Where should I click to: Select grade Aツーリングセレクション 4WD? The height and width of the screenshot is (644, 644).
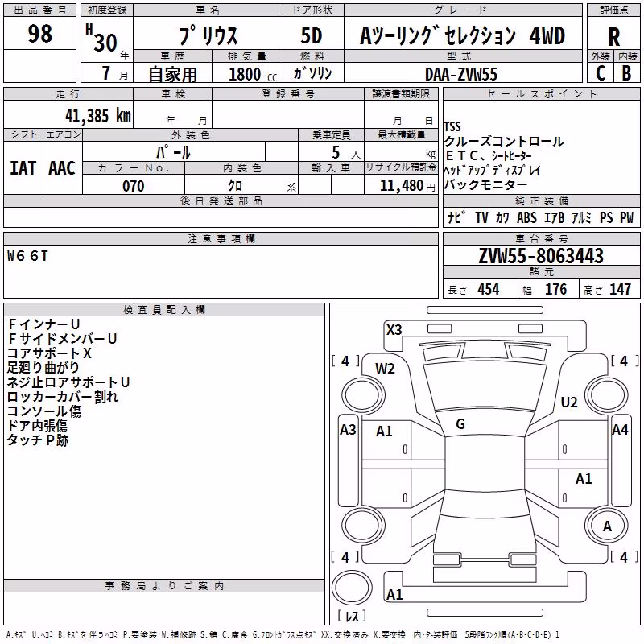pyautogui.click(x=462, y=35)
